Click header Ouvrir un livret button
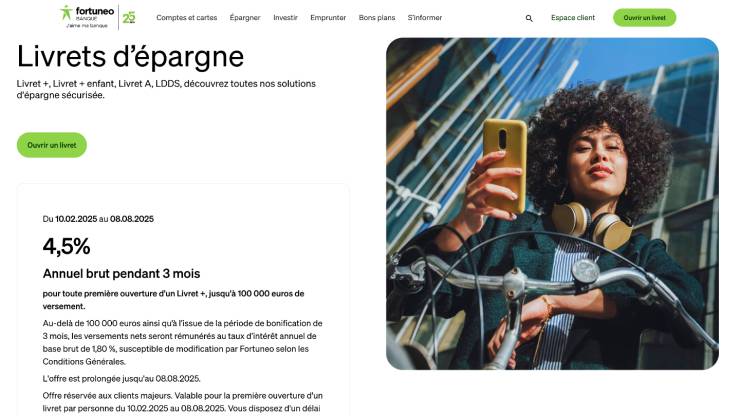740x416 pixels. 645,17
